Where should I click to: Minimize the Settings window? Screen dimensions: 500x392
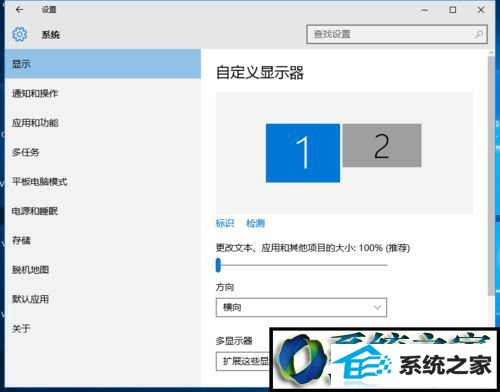[425, 10]
